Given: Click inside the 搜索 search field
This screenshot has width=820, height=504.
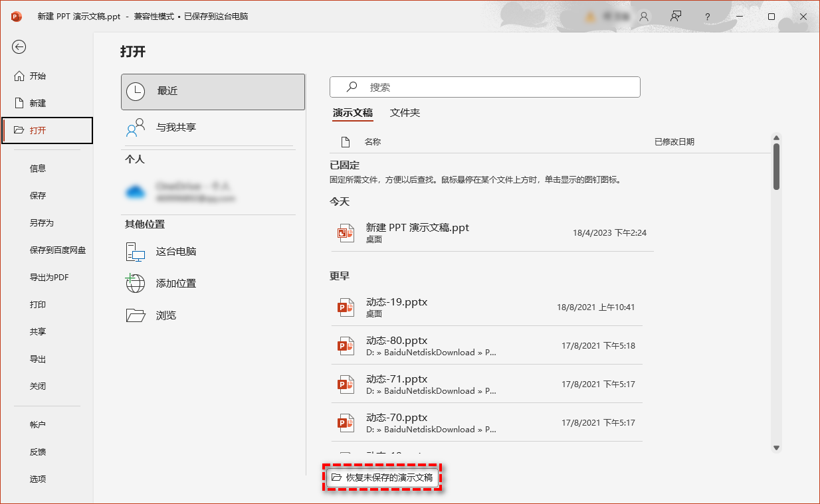Looking at the screenshot, I should (x=484, y=86).
